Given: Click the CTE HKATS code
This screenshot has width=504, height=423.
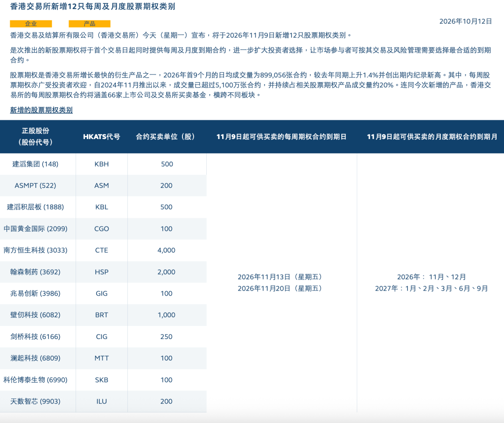Looking at the screenshot, I should coord(102,250).
